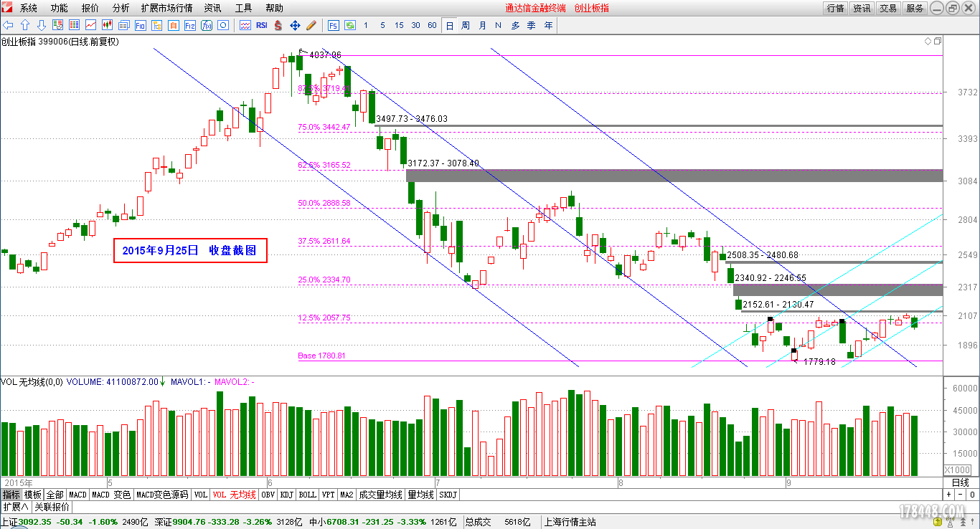The height and width of the screenshot is (529, 980).
Task: Select the daily 日 period
Action: point(449,25)
